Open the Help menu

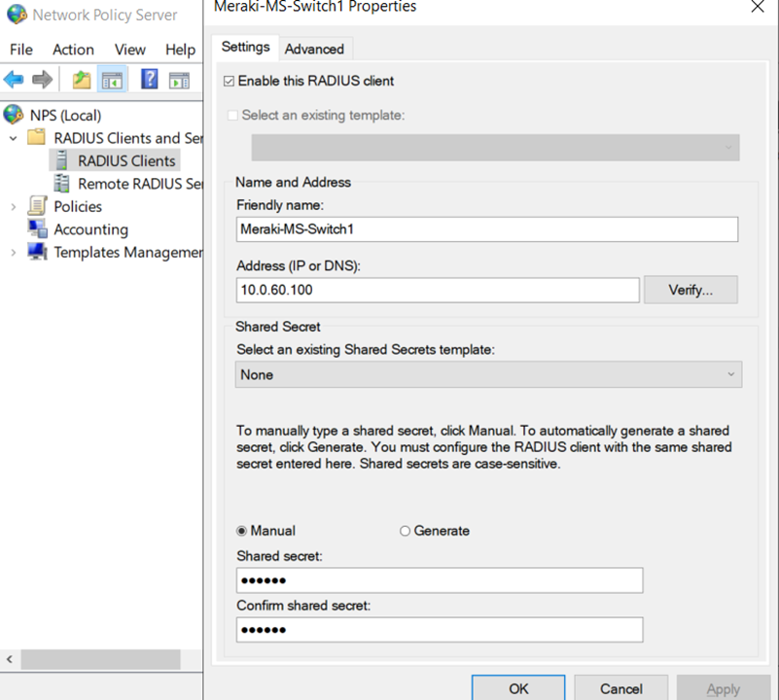180,50
